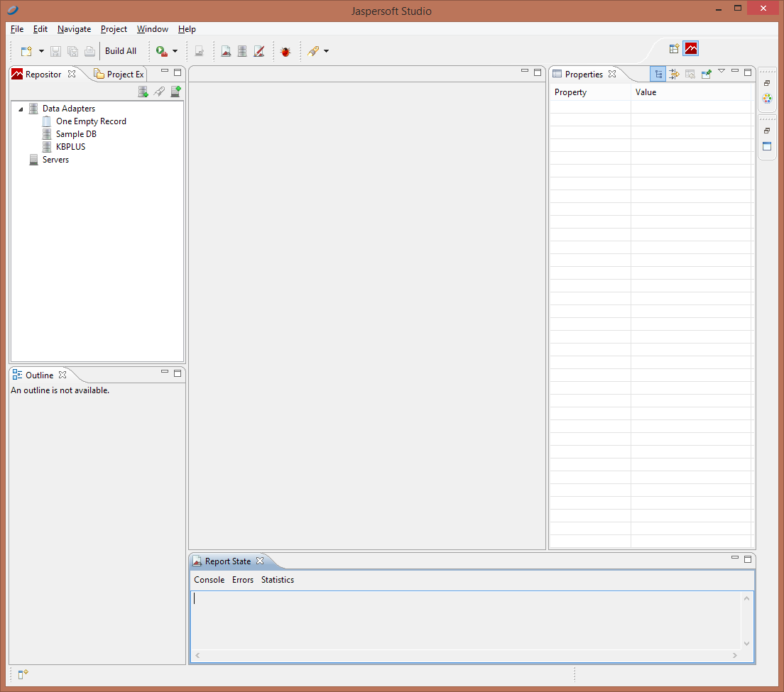The image size is (784, 692).
Task: Collapse the Data Adapters tree node
Action: coord(21,109)
